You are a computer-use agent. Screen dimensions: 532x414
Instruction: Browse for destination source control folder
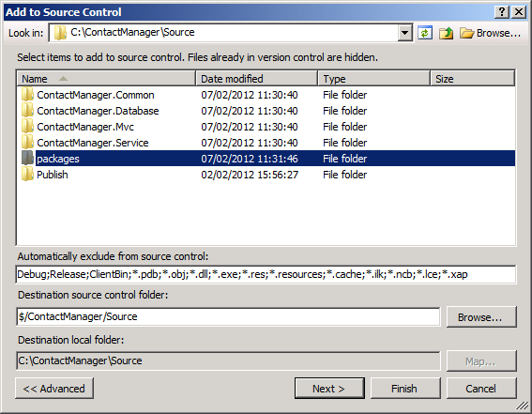coord(481,317)
